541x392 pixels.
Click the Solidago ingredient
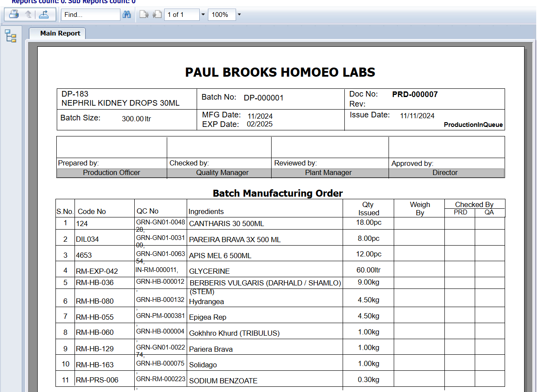[203, 365]
